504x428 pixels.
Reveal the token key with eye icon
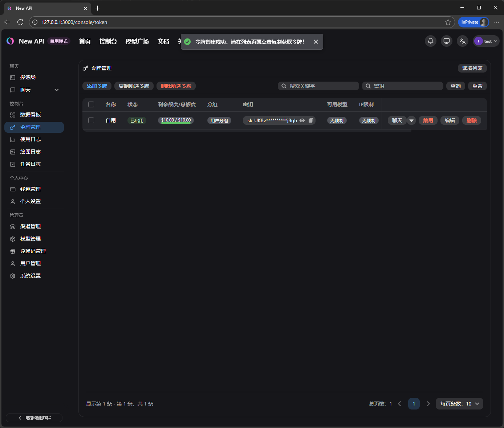click(302, 120)
